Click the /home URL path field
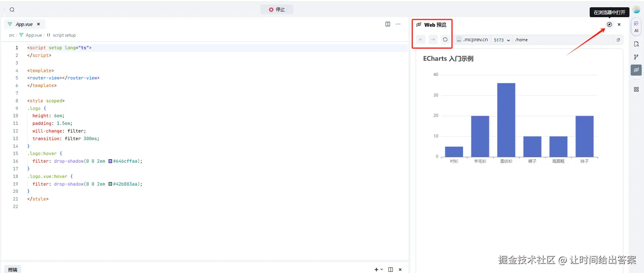 pos(562,40)
